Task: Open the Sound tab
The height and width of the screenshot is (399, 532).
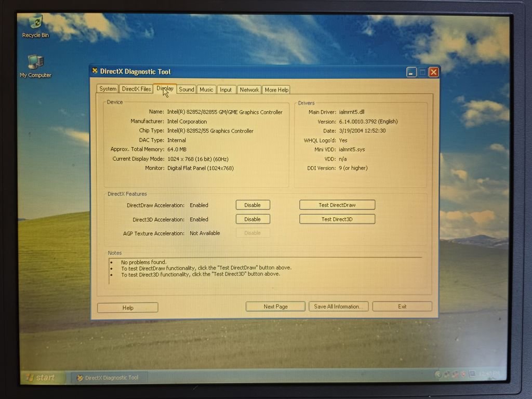Action: coord(187,89)
